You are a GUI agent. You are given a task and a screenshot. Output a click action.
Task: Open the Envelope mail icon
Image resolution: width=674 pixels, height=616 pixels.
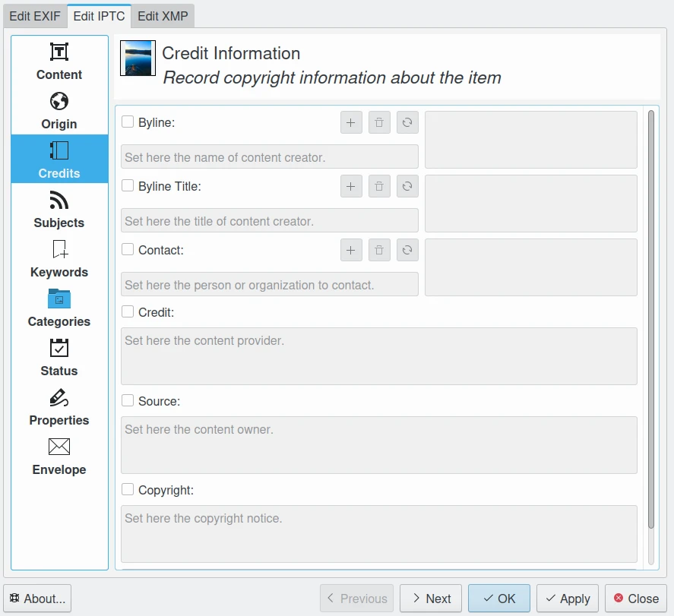pos(59,447)
